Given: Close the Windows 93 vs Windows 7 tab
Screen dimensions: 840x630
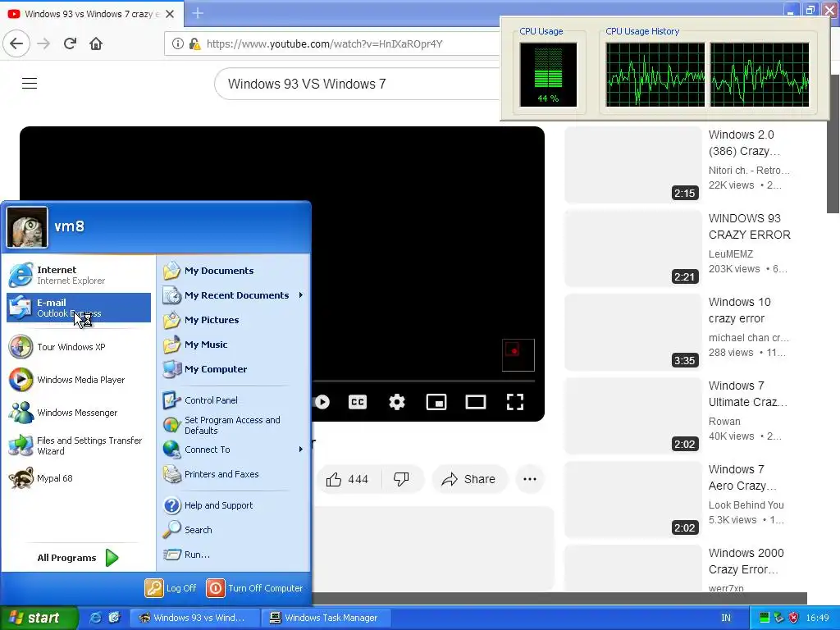Looking at the screenshot, I should pyautogui.click(x=170, y=14).
